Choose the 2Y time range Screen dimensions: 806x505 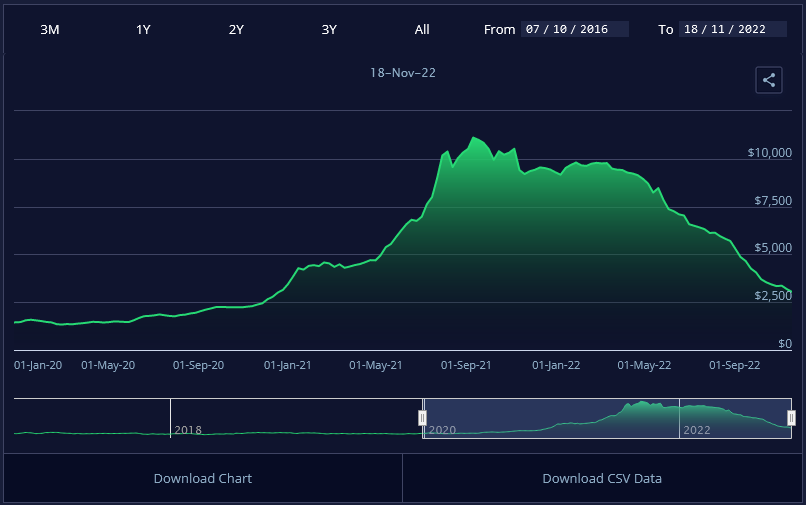[236, 29]
